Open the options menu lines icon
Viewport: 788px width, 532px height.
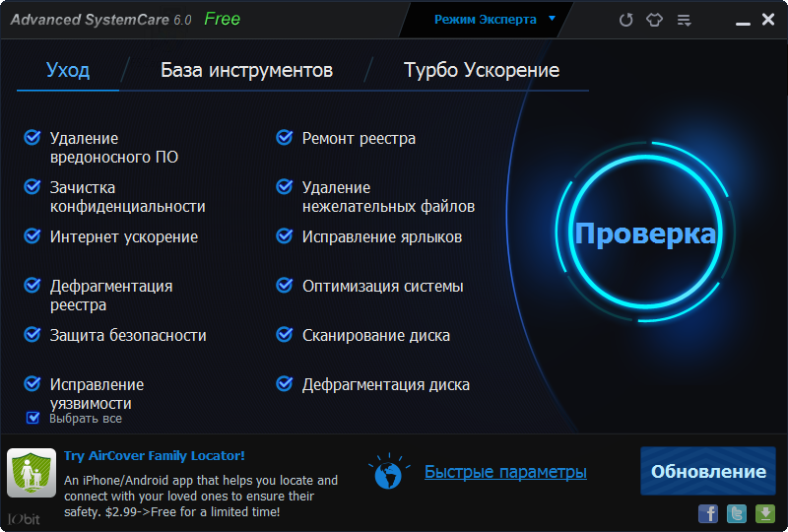684,20
